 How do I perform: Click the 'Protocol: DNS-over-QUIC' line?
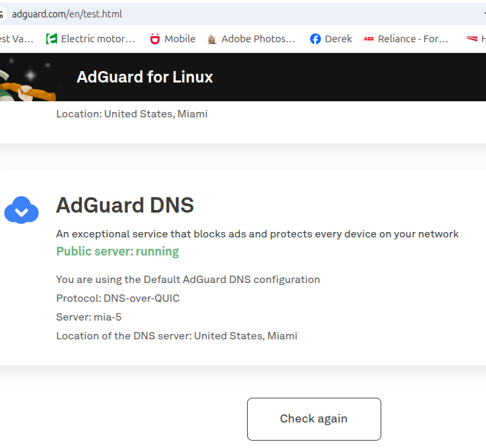[x=117, y=298]
